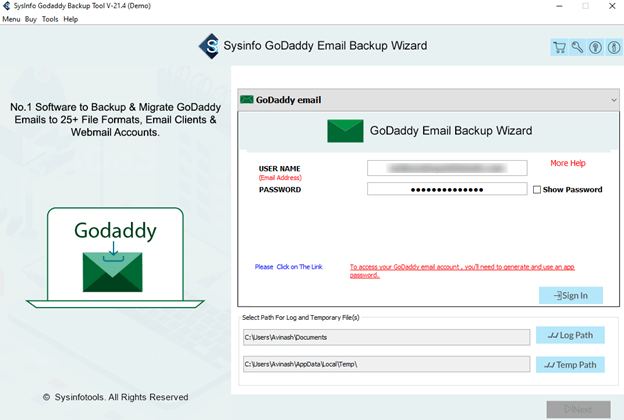This screenshot has height=420, width=624.
Task: Open the Menu menu
Action: [11, 19]
